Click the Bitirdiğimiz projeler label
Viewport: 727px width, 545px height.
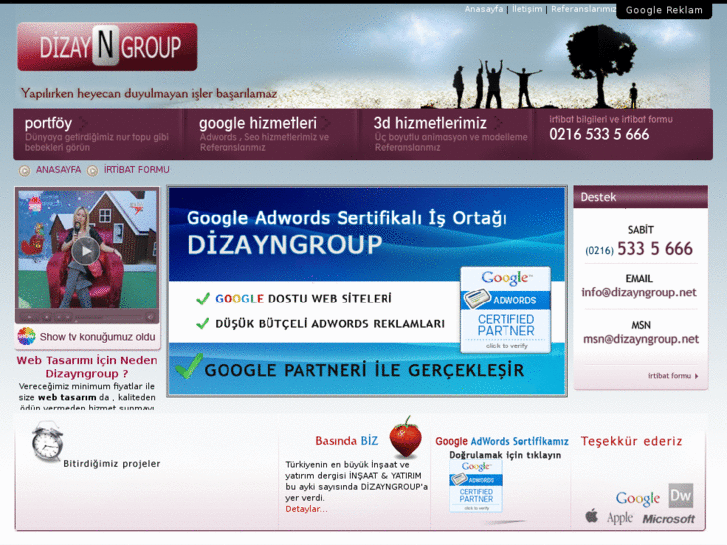coord(112,464)
